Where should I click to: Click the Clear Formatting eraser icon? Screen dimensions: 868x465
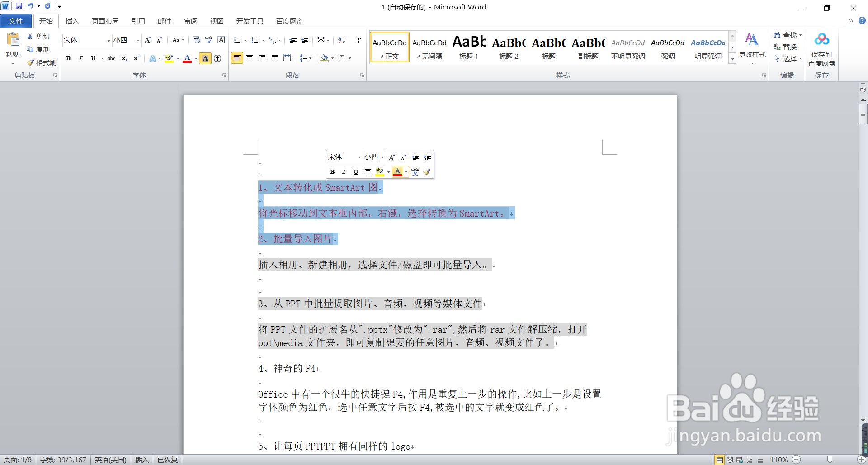click(x=196, y=40)
